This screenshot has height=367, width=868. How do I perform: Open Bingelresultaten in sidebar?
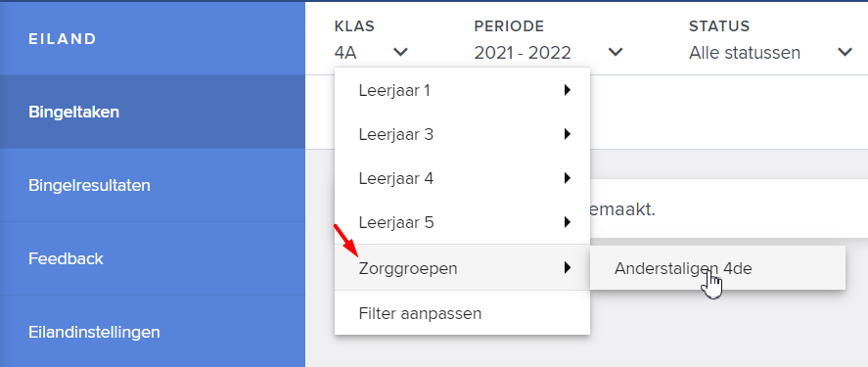pos(153,185)
